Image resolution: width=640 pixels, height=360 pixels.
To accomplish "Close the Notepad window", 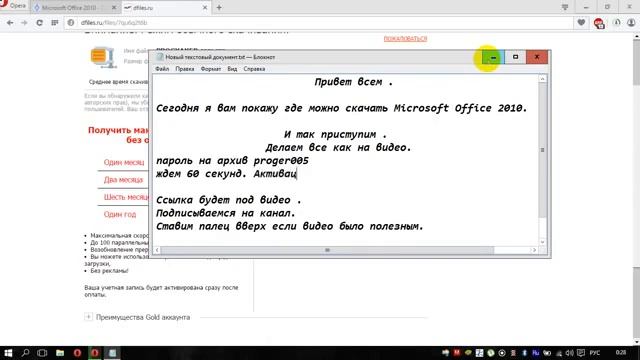I will pyautogui.click(x=537, y=57).
